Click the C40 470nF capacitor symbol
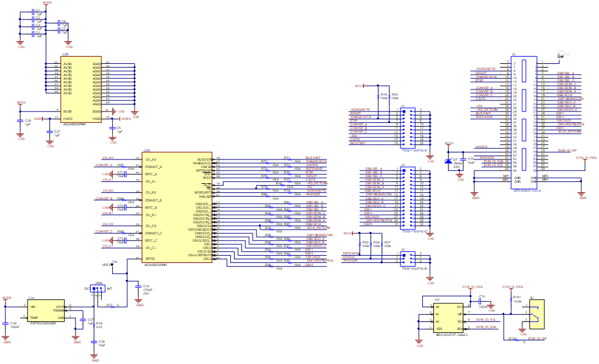 138,287
